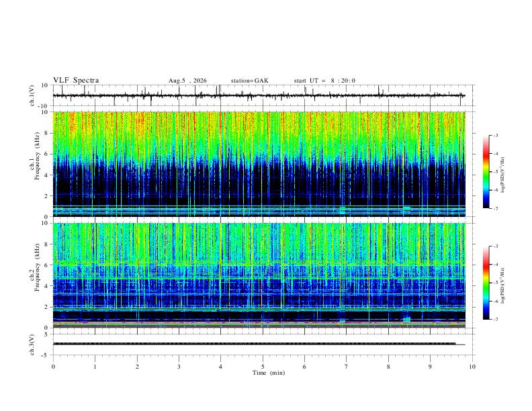The width and height of the screenshot is (532, 411).
Task: Select the Aug.5, 2026 date label
Action: click(x=187, y=81)
